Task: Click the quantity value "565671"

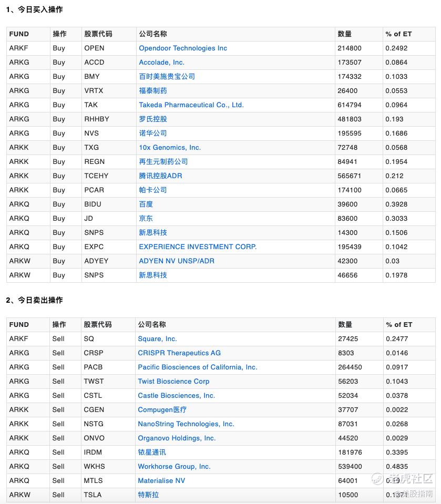Action: (350, 176)
